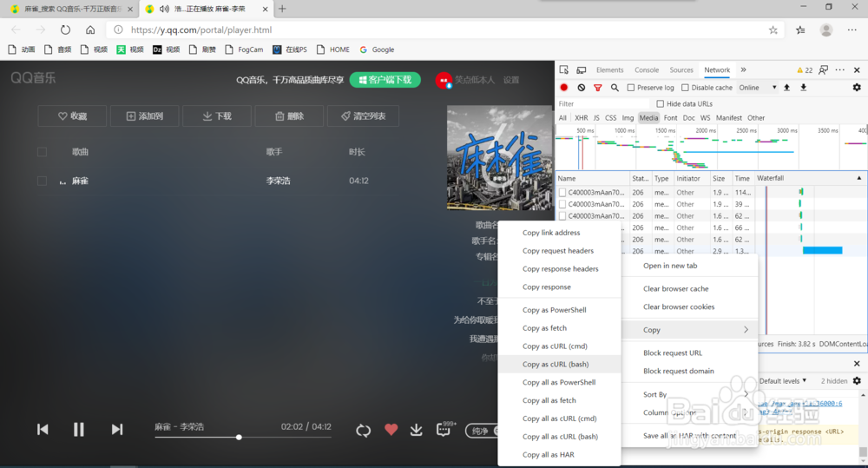This screenshot has height=468, width=868.
Task: Filter requests by Media type
Action: (x=648, y=118)
